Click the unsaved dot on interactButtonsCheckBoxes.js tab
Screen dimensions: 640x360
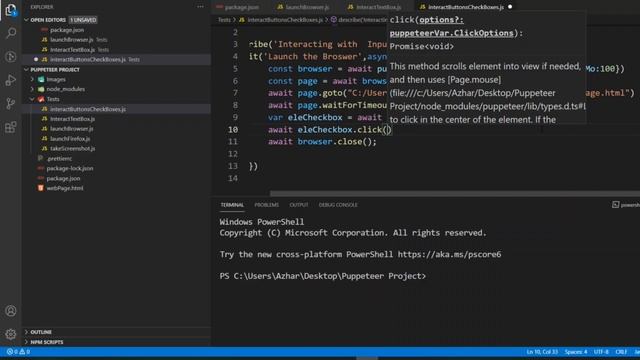coord(510,7)
